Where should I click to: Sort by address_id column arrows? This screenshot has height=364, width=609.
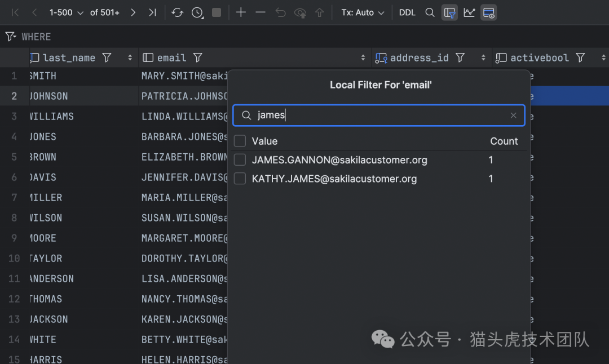tap(483, 58)
